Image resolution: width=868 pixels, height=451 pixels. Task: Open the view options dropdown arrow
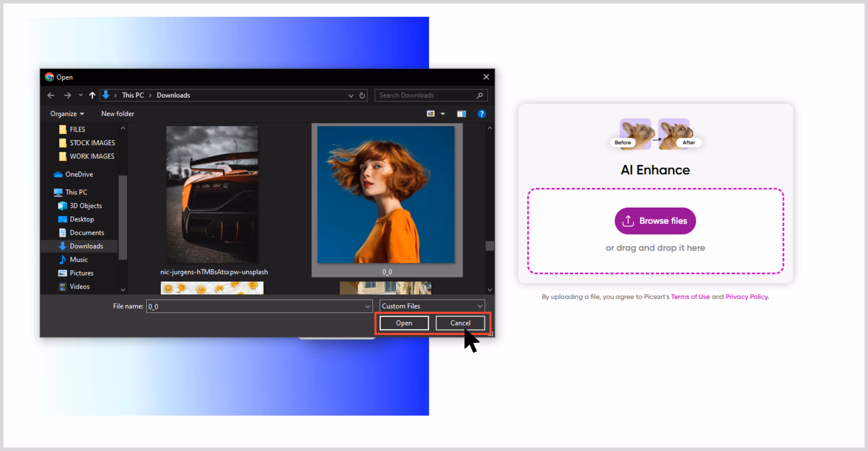(x=443, y=114)
